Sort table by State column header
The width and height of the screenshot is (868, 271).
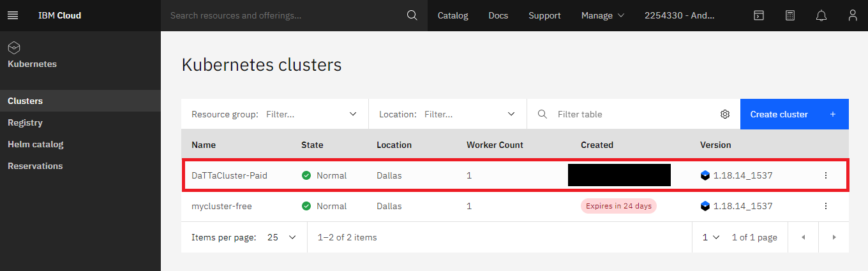312,145
